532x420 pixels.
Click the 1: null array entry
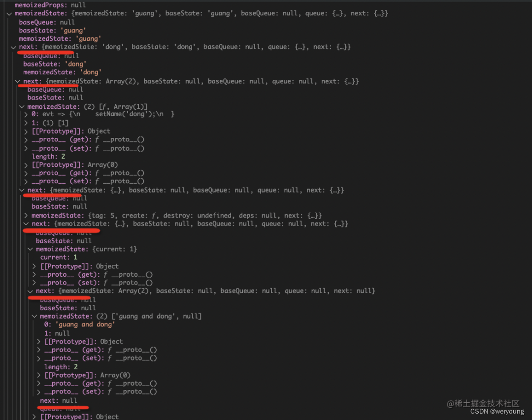(57, 333)
